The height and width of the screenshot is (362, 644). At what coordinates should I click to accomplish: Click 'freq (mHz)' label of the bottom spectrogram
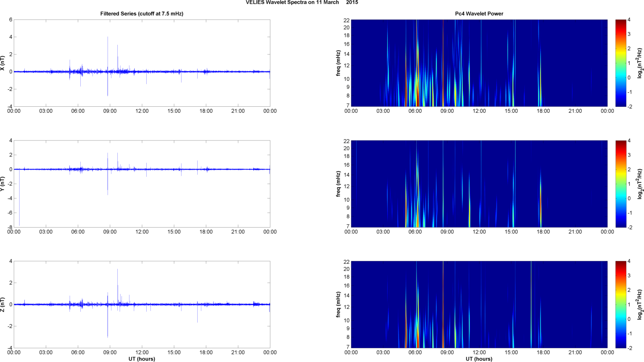pos(338,305)
